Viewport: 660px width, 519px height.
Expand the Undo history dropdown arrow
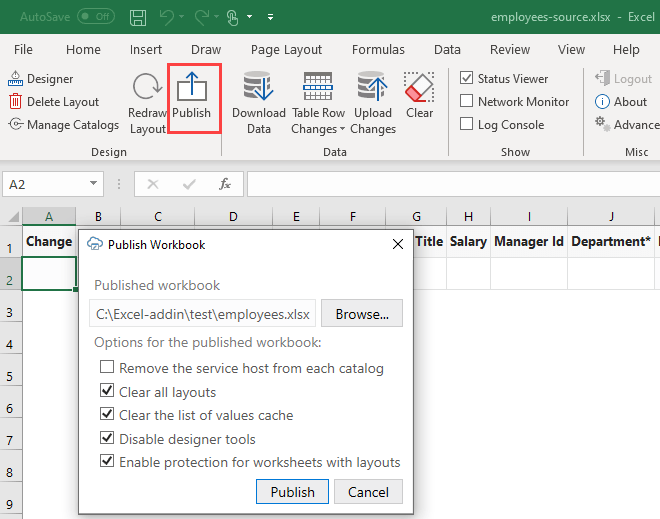(x=181, y=17)
